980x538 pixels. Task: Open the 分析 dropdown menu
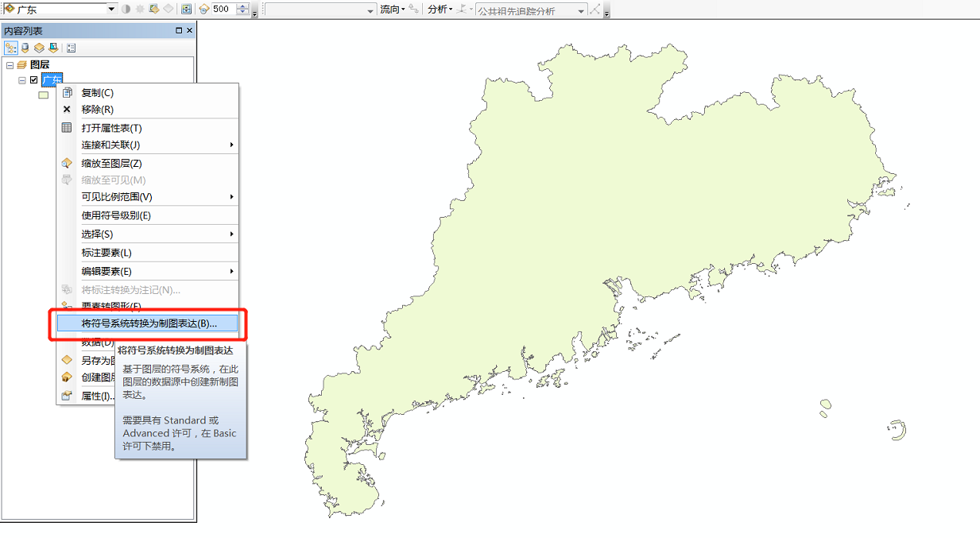coord(440,10)
